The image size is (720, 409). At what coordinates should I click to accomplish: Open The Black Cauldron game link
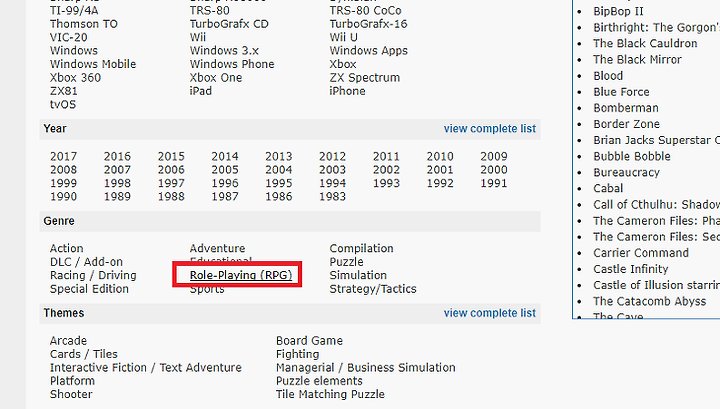tap(645, 44)
